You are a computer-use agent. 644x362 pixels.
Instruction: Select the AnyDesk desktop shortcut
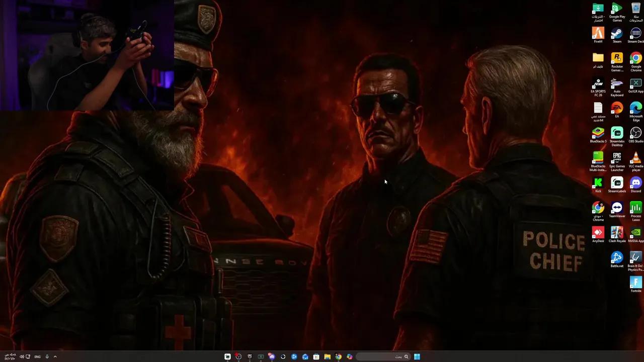tap(598, 234)
